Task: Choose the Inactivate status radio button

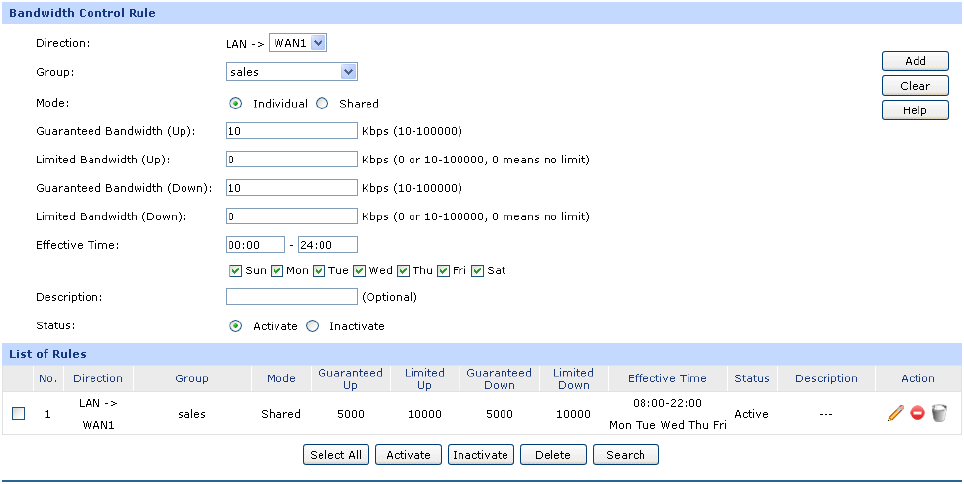Action: pos(312,326)
